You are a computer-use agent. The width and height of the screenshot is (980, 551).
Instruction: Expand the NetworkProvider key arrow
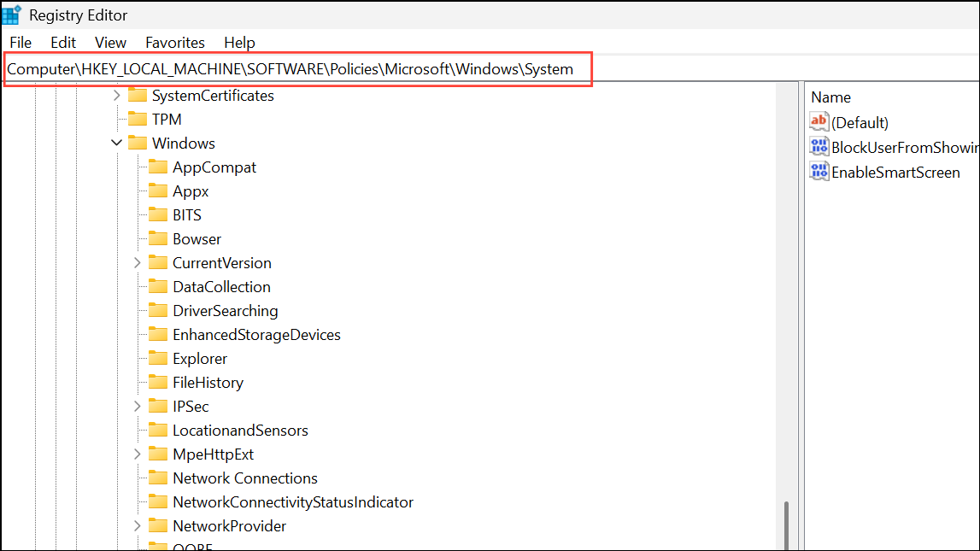pos(138,526)
